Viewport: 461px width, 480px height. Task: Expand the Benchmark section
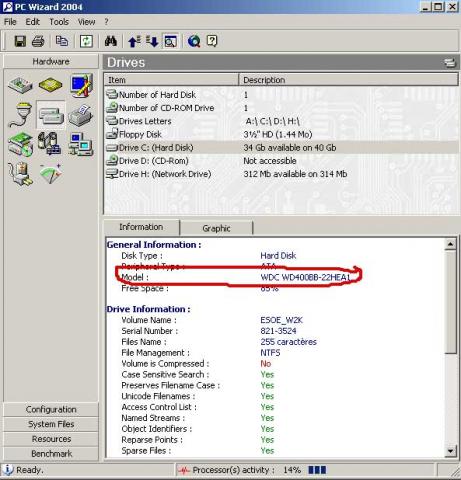pos(51,453)
